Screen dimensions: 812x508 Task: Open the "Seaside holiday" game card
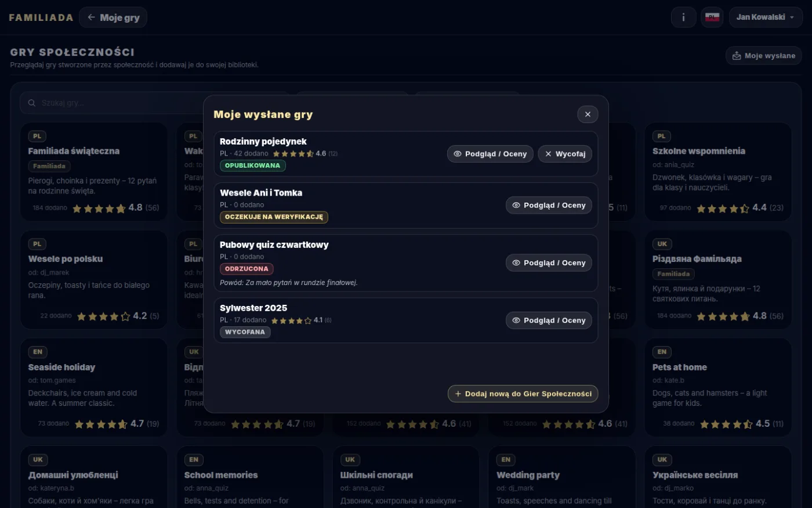[94, 388]
